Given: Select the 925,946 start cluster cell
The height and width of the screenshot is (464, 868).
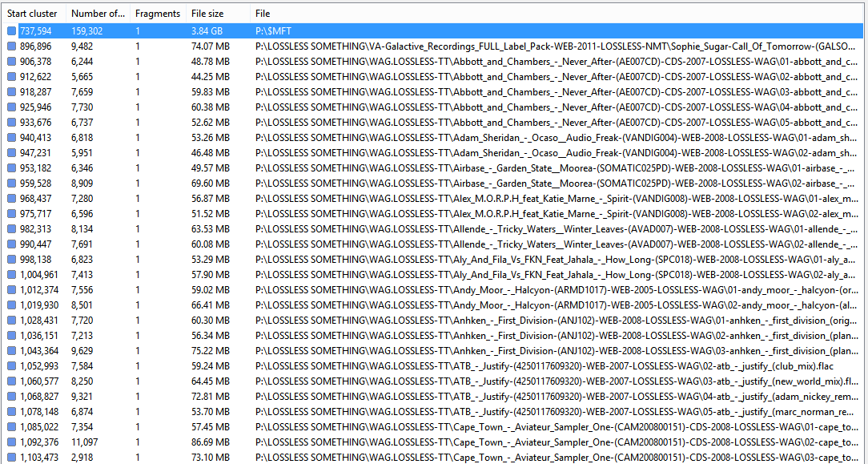Looking at the screenshot, I should coord(35,107).
